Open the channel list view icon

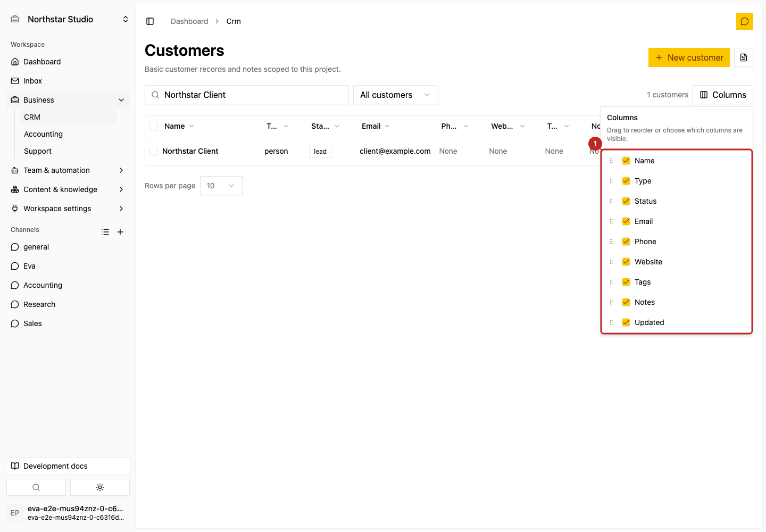[105, 232]
